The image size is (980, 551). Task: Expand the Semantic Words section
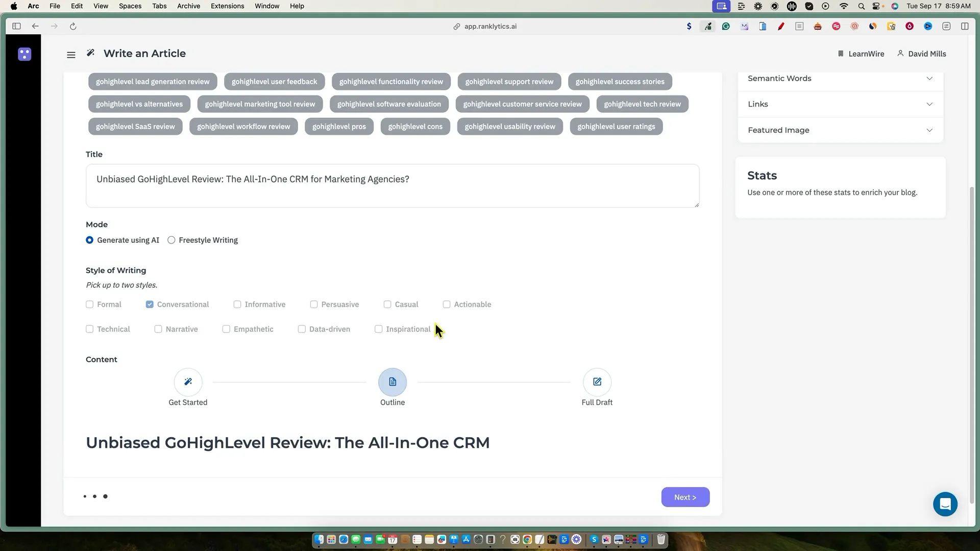(x=840, y=79)
